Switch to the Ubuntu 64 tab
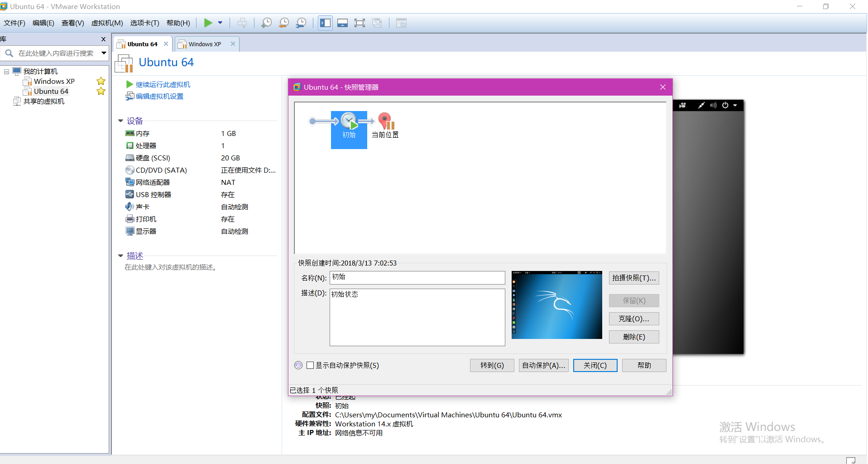This screenshot has width=868, height=464. click(x=142, y=44)
